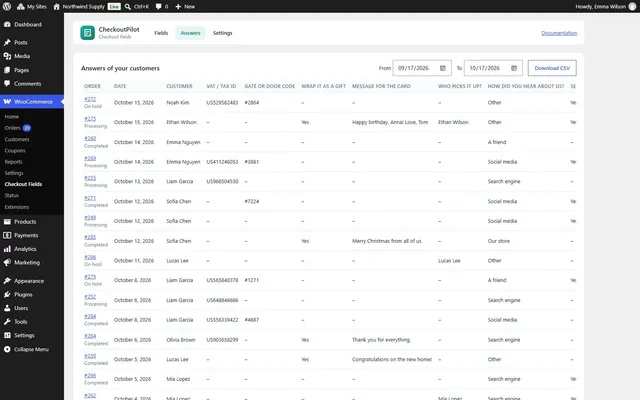Click the From date field 09/17/2026
Image resolution: width=640 pixels, height=400 pixels.
pos(422,68)
